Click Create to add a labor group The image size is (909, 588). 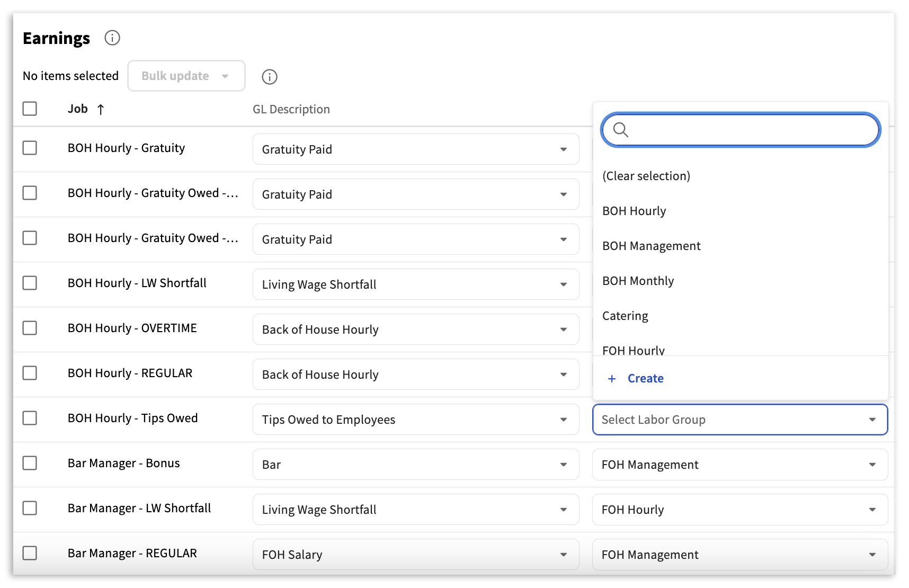tap(645, 379)
